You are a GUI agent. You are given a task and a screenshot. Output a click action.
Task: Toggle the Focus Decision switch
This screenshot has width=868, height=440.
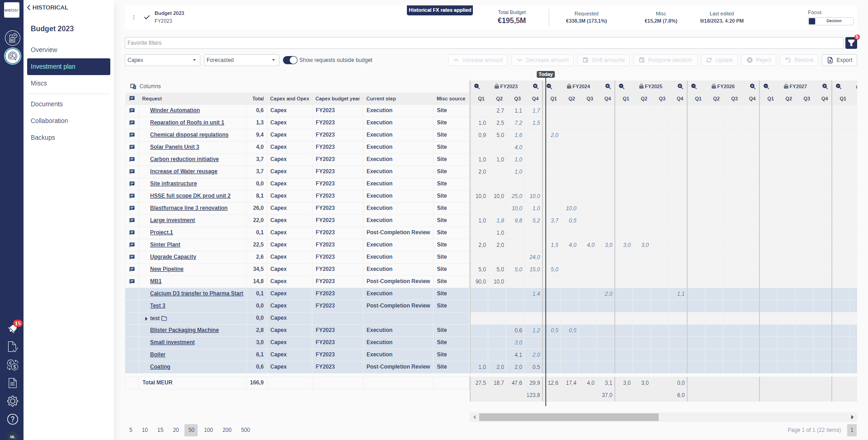(x=830, y=21)
